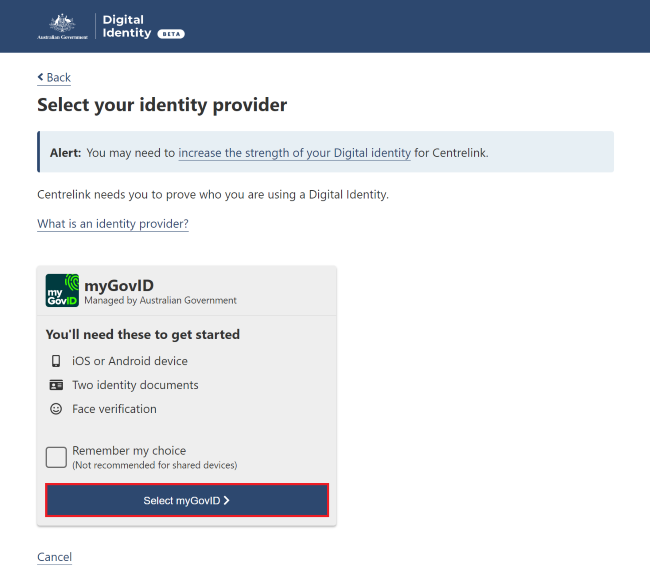
Task: Click the BETA badge in header
Action: coord(171,34)
